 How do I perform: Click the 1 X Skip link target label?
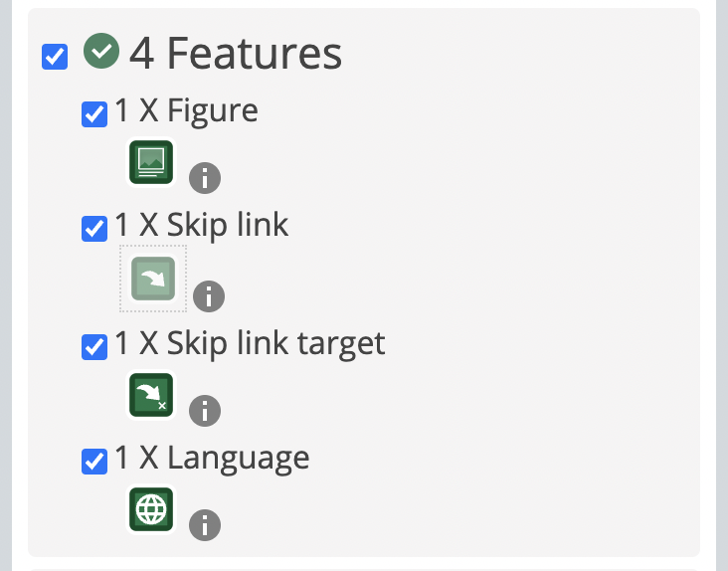(x=250, y=344)
